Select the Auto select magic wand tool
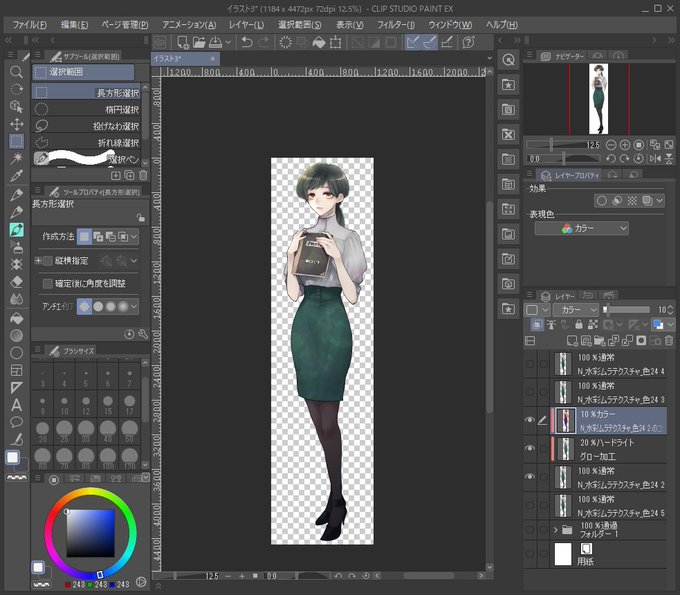Viewport: 680px width, 595px height. pyautogui.click(x=16, y=158)
